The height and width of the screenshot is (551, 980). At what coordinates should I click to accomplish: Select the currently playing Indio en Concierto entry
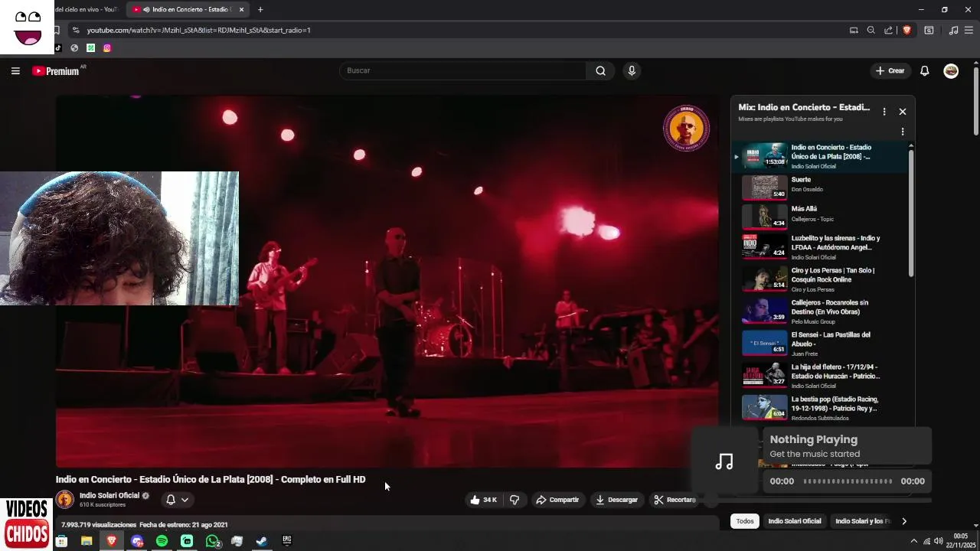(819, 156)
